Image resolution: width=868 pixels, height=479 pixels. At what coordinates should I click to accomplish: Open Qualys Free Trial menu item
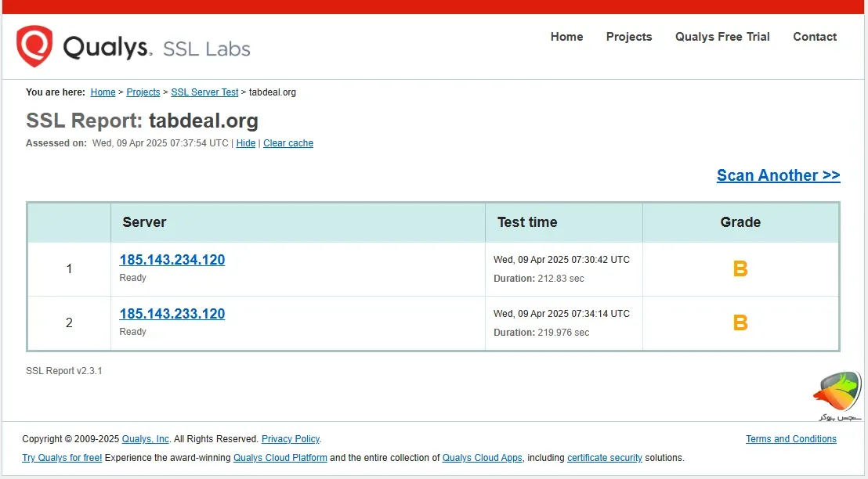click(x=722, y=37)
